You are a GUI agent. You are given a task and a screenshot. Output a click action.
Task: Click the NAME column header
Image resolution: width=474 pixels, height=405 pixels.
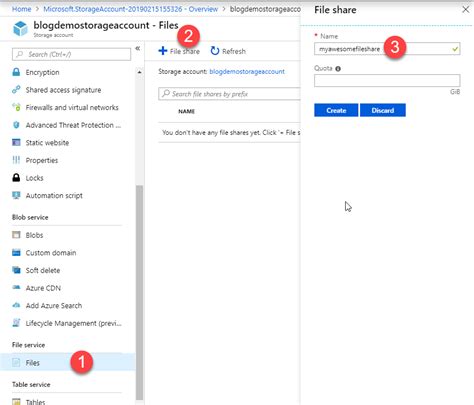tap(186, 111)
